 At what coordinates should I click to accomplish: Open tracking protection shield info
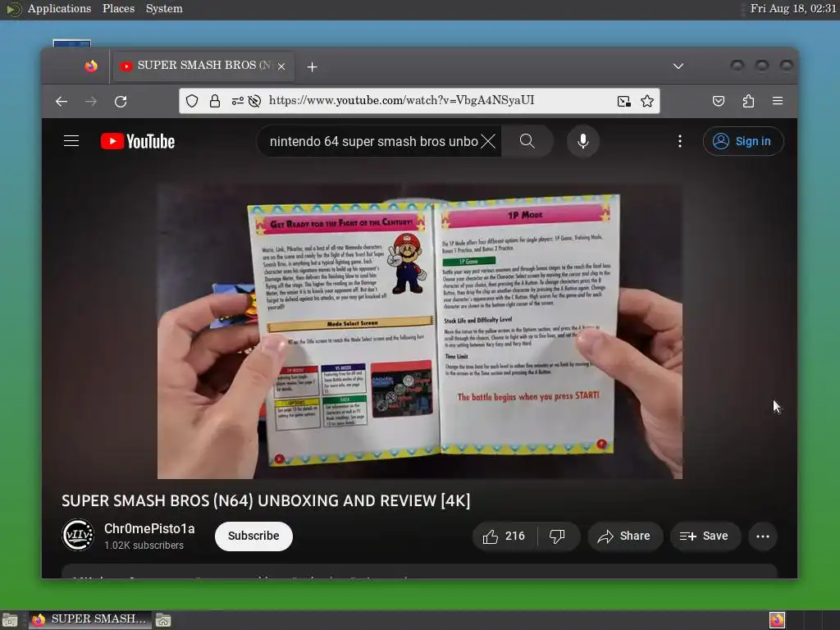click(x=192, y=101)
